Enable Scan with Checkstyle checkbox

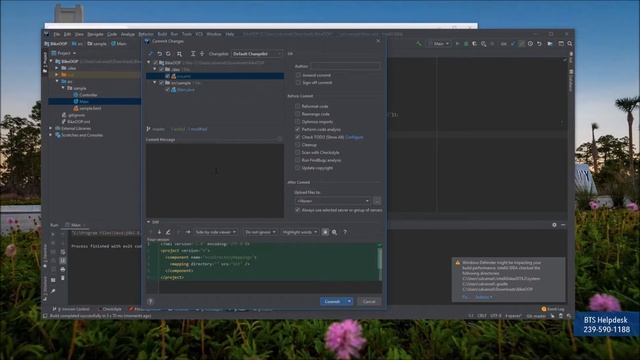tap(298, 152)
